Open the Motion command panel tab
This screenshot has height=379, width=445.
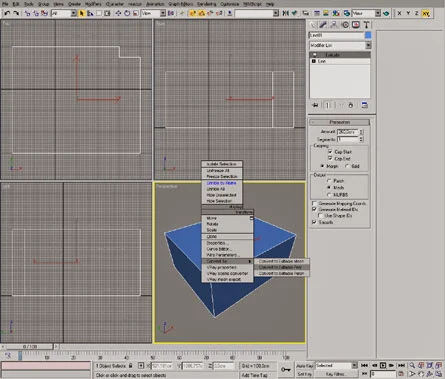(x=345, y=25)
